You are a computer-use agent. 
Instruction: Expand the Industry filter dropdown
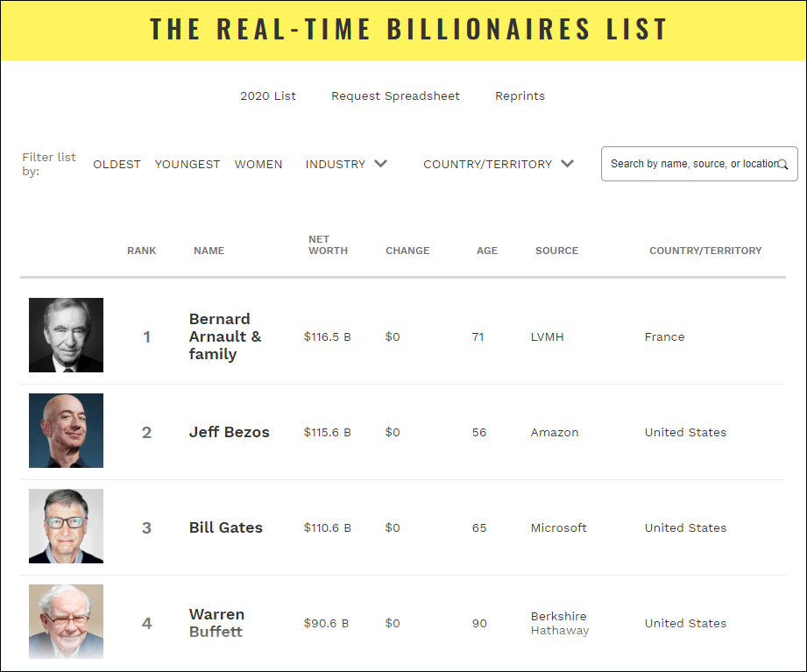(346, 164)
